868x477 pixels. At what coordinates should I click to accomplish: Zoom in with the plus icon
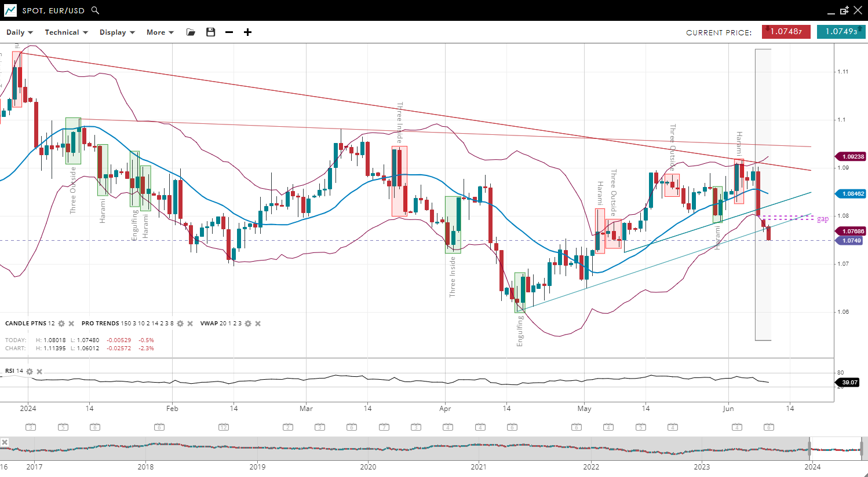pyautogui.click(x=248, y=32)
